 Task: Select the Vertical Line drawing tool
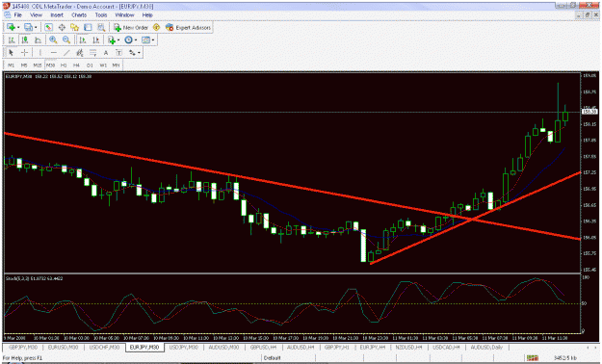(x=40, y=53)
